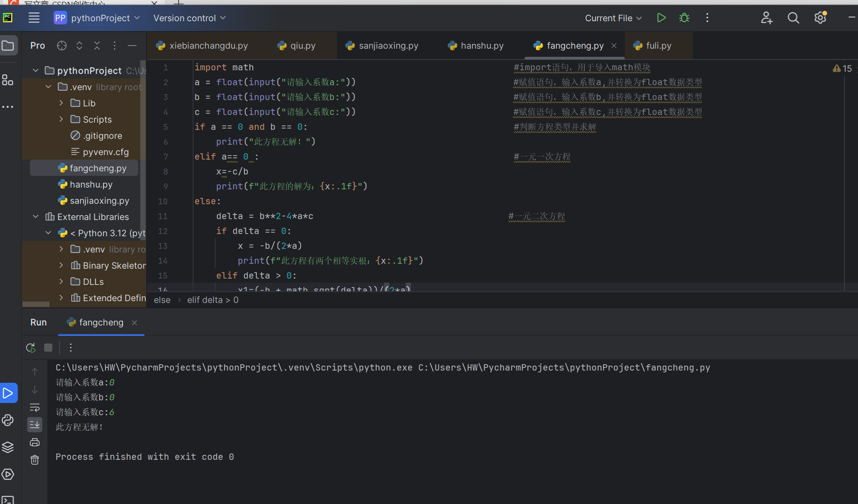Screen dimensions: 858x504
Task: Toggle print console output option
Action: point(35,442)
